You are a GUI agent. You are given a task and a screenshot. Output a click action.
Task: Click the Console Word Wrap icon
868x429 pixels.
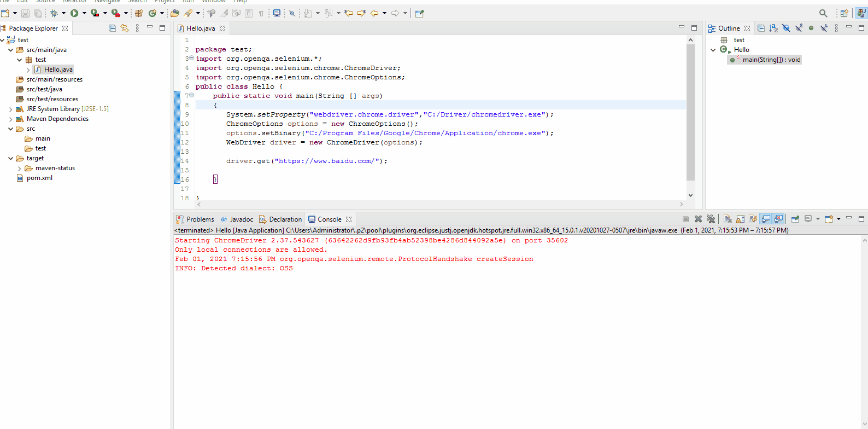(753, 219)
